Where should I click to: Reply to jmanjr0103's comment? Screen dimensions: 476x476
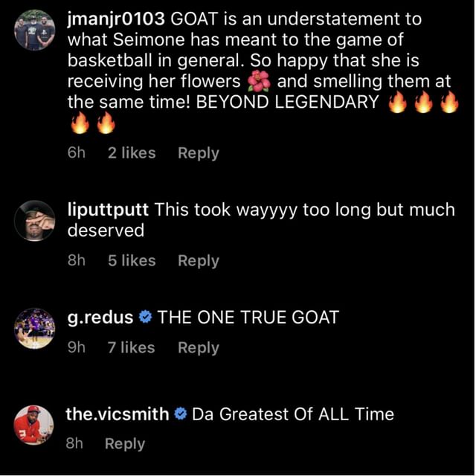coord(199,153)
